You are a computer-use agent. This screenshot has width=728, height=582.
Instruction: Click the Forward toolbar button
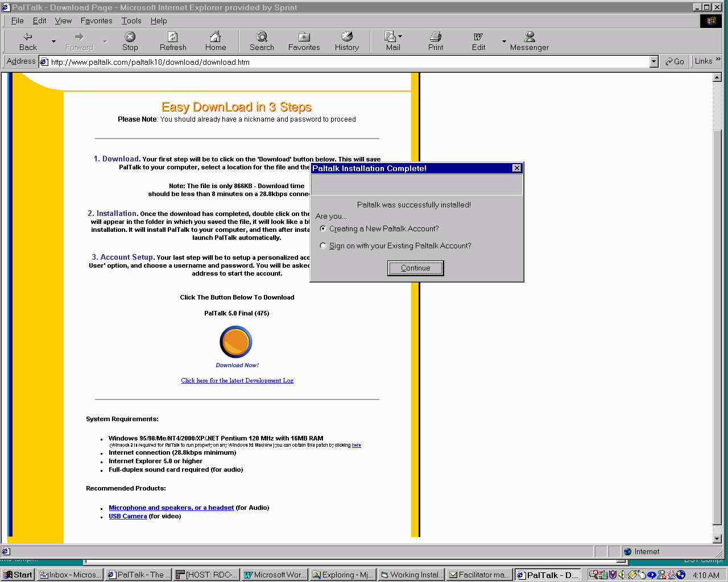(79, 41)
